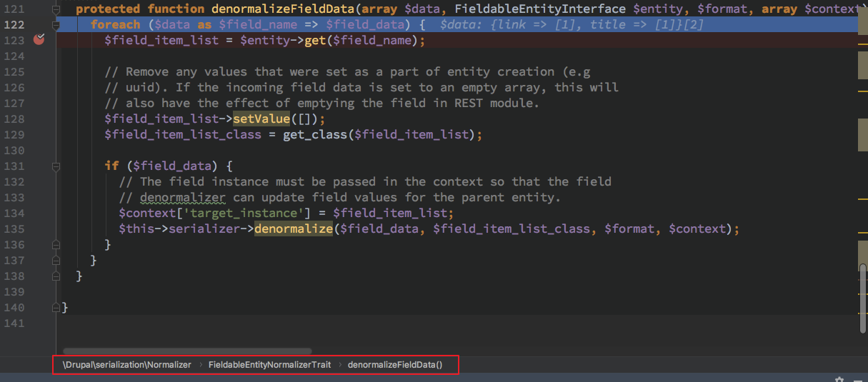Go to the denormalize method call on line 135
Image resolution: width=868 pixels, height=382 pixels.
point(294,229)
